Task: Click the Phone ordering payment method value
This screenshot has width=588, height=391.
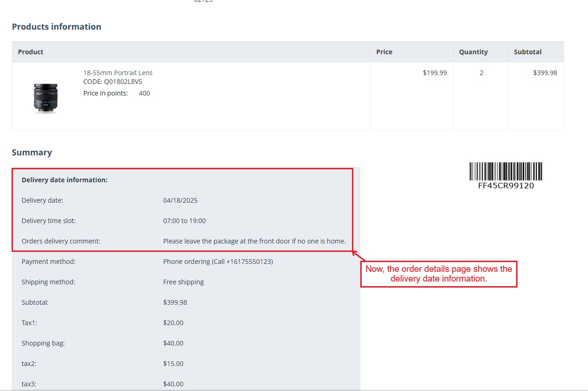Action: pyautogui.click(x=218, y=262)
